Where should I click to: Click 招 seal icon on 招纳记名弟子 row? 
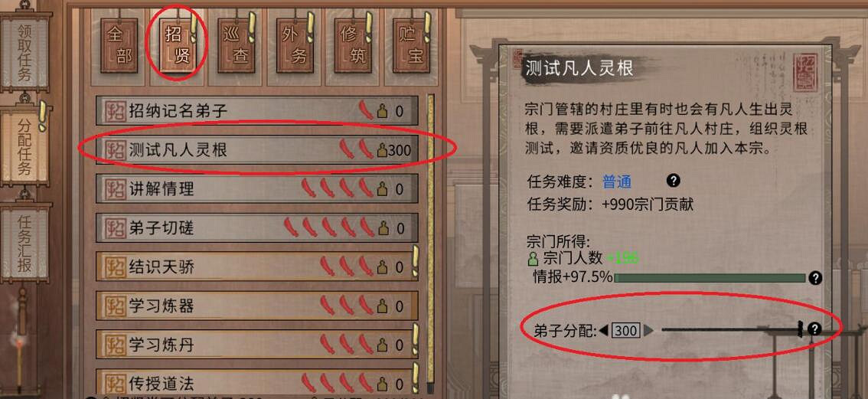pos(115,111)
